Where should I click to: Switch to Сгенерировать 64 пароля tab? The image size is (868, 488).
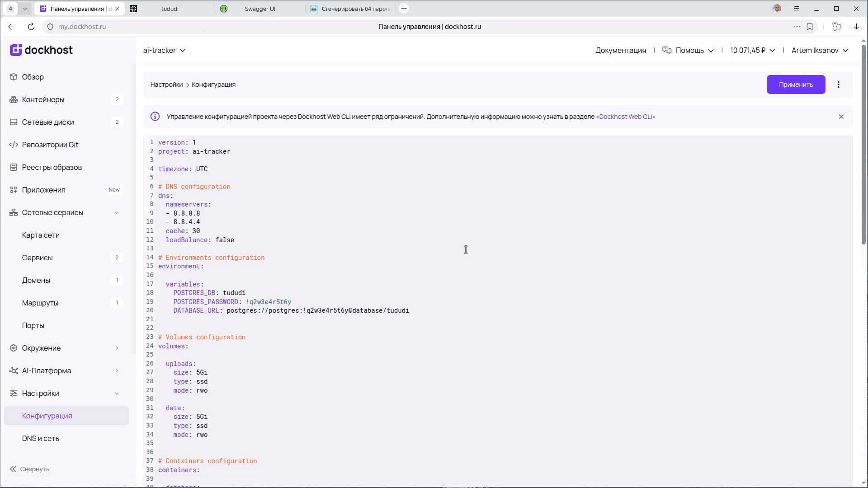351,9
